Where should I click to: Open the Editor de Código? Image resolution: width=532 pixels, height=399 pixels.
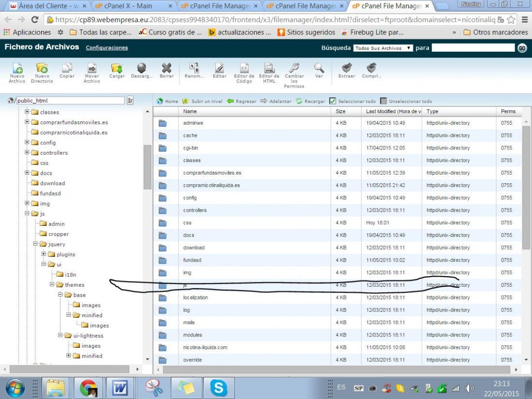pos(244,69)
